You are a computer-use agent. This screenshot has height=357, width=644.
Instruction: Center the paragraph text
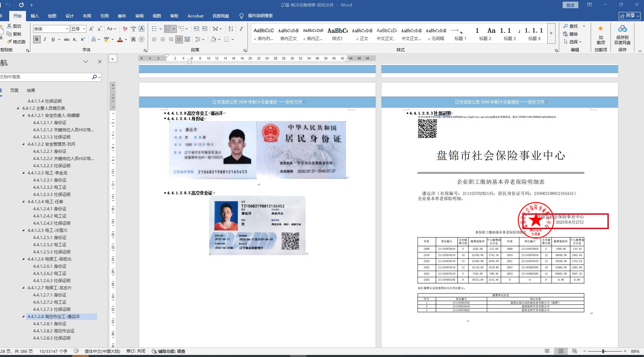[163, 39]
